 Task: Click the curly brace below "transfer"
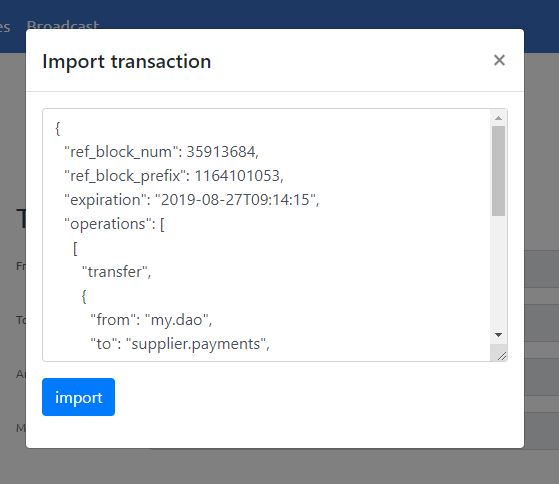tap(84, 296)
